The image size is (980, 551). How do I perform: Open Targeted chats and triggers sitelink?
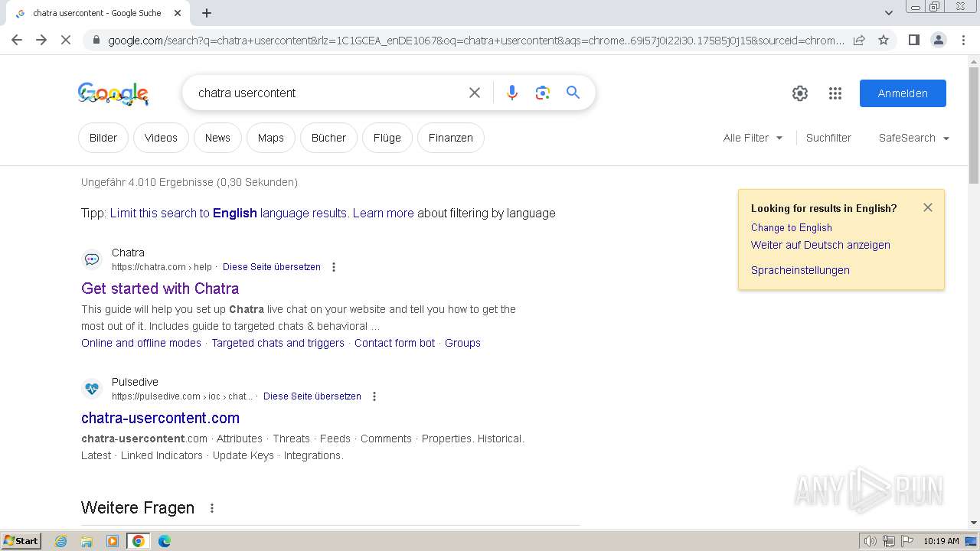pyautogui.click(x=278, y=343)
